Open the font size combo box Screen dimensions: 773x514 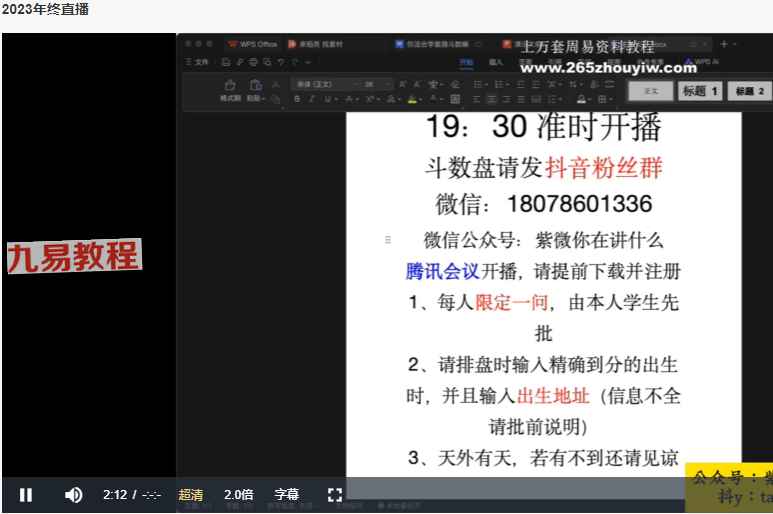pyautogui.click(x=377, y=84)
